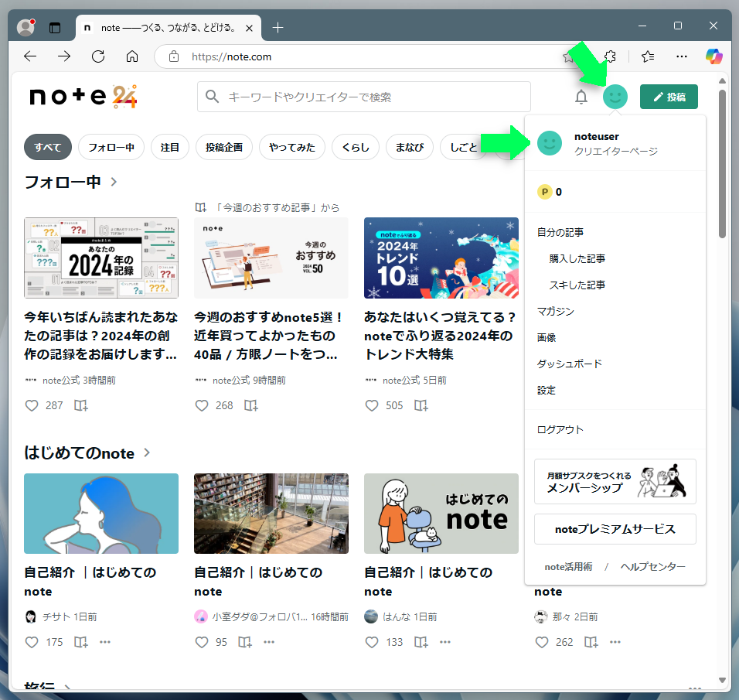The width and height of the screenshot is (739, 700).
Task: Add the 505-likes article to a magazine
Action: point(421,405)
